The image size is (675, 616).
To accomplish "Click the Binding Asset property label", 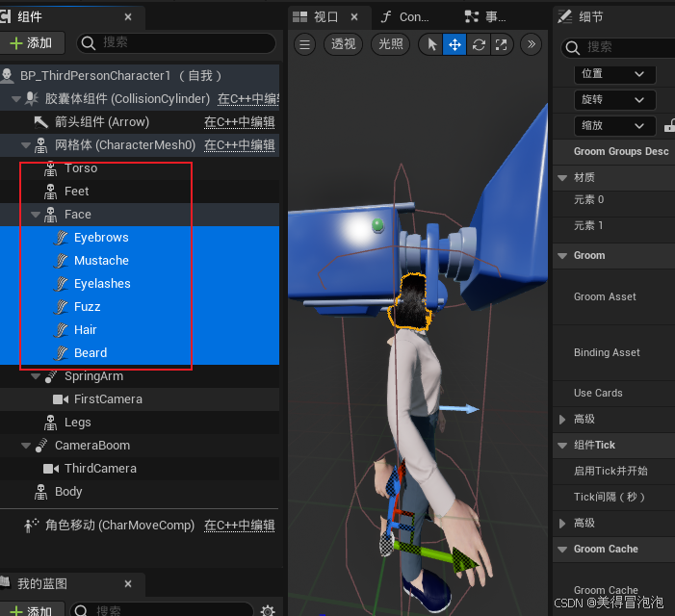I will click(607, 352).
